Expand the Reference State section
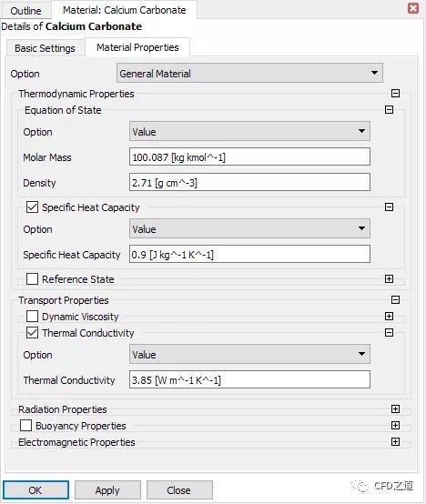Viewport: 426px width, 504px height. 389,279
